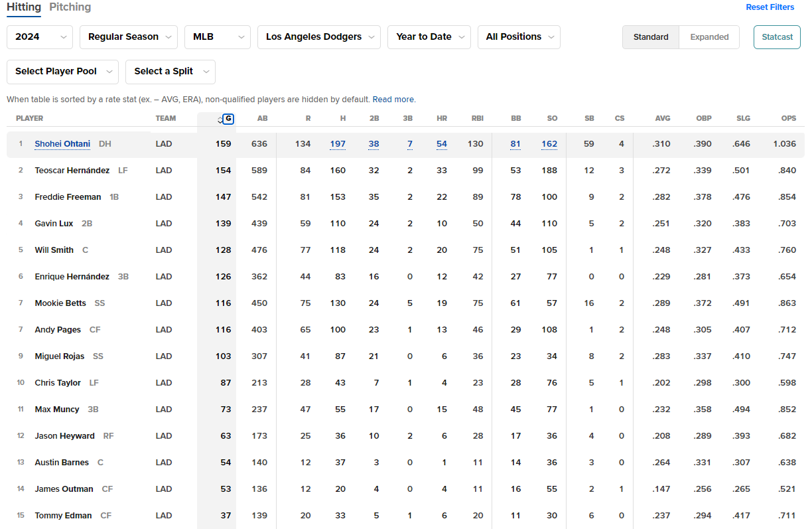This screenshot has width=812, height=529.
Task: Click the Statcast button
Action: [777, 37]
